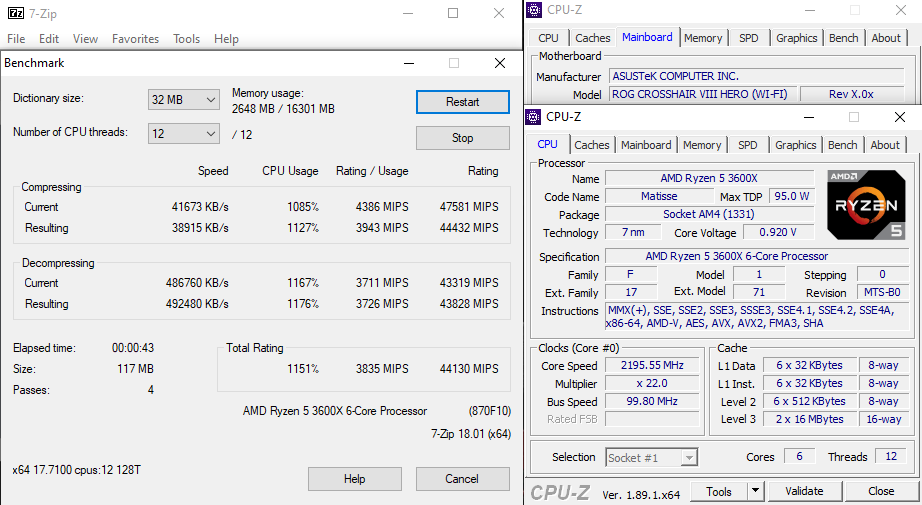Select Memory tab in the back CPU-Z window
The image size is (922, 505).
pyautogui.click(x=703, y=38)
